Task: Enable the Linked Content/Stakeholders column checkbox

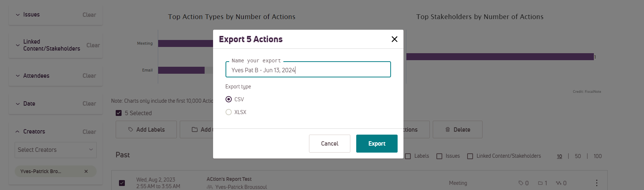Action: pos(470,156)
